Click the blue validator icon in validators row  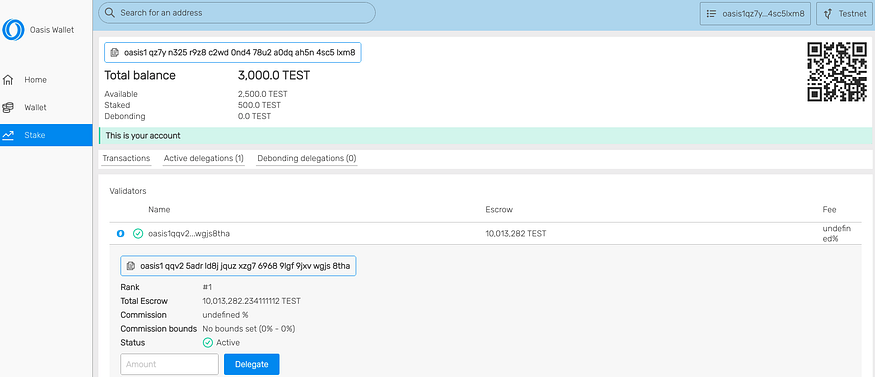(120, 234)
